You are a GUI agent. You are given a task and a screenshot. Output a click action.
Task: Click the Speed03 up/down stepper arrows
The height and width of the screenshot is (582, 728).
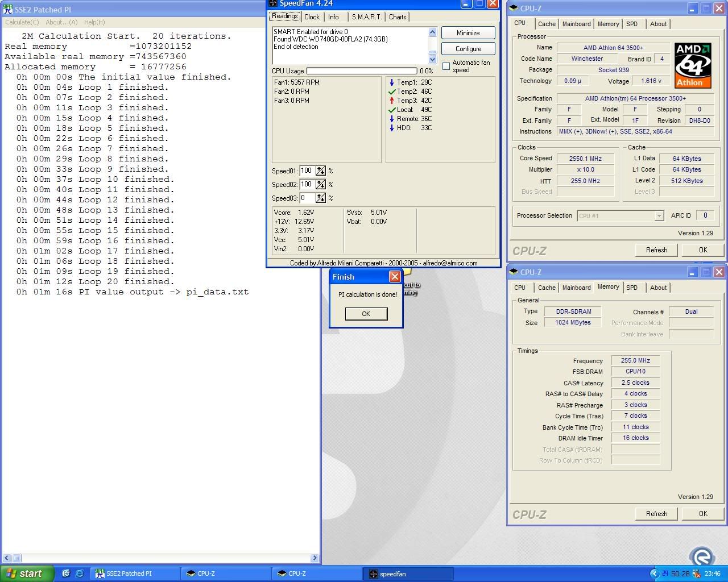tap(321, 198)
